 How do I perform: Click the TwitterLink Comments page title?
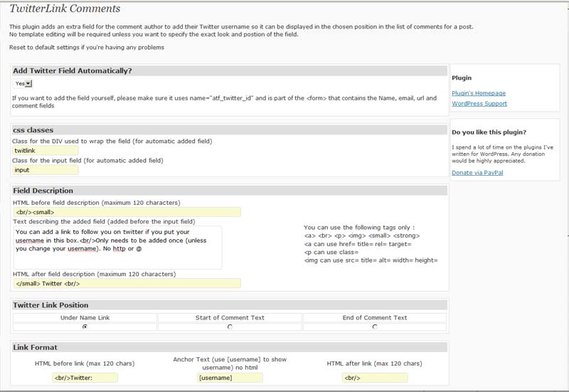65,9
